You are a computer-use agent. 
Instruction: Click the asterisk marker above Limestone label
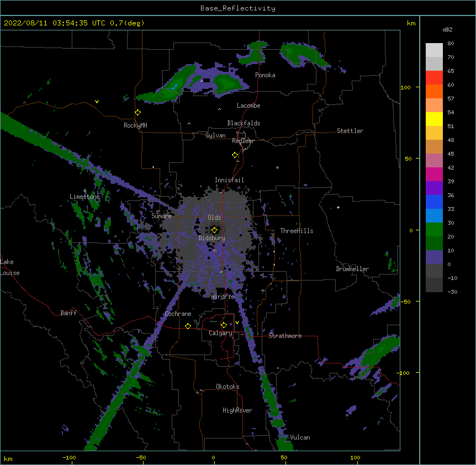(x=85, y=191)
